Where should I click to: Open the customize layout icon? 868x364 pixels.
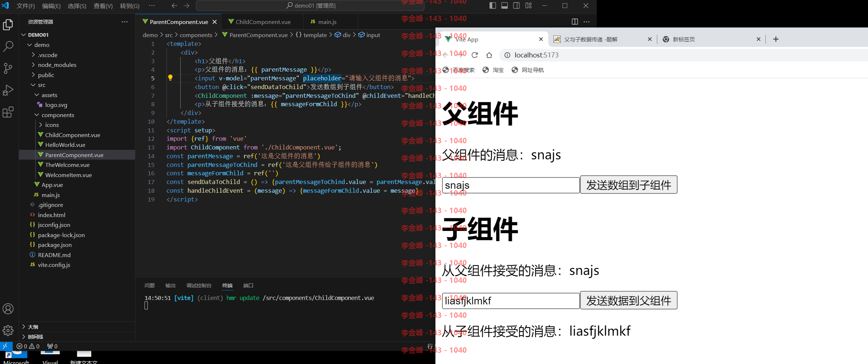(528, 5)
